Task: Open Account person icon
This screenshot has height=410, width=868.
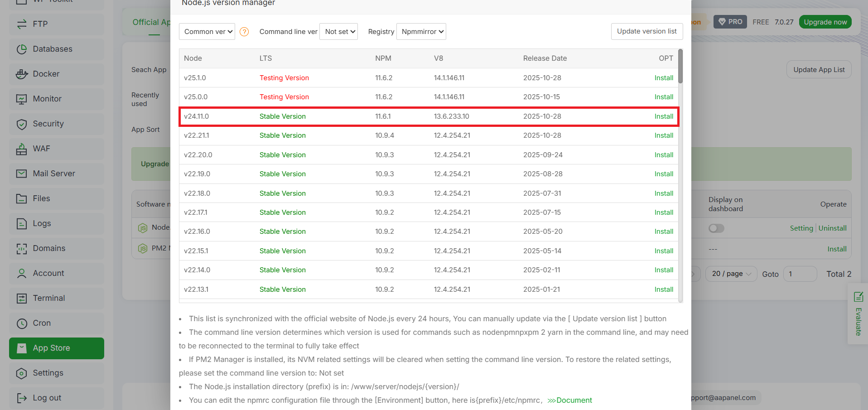Action: [x=21, y=273]
